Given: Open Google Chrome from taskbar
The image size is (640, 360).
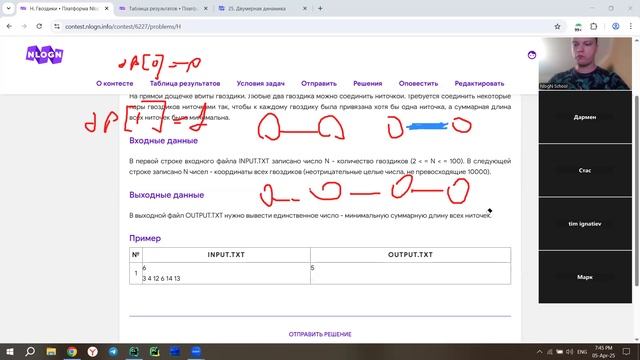Looking at the screenshot, I should click(x=72, y=351).
